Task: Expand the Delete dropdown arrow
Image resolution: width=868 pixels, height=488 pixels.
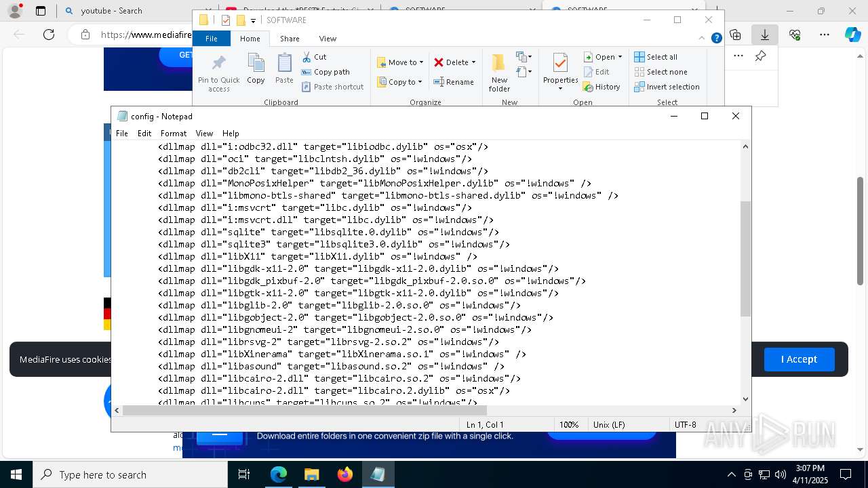Action: [473, 62]
